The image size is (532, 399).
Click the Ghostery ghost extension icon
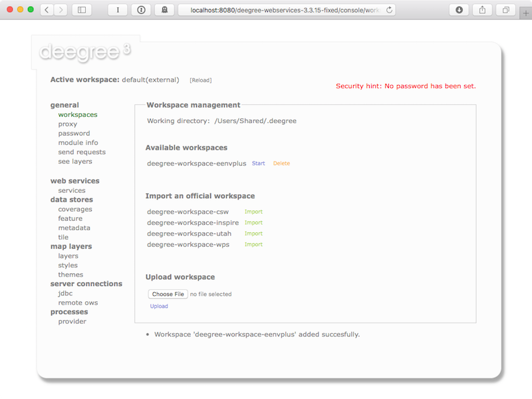[x=164, y=10]
